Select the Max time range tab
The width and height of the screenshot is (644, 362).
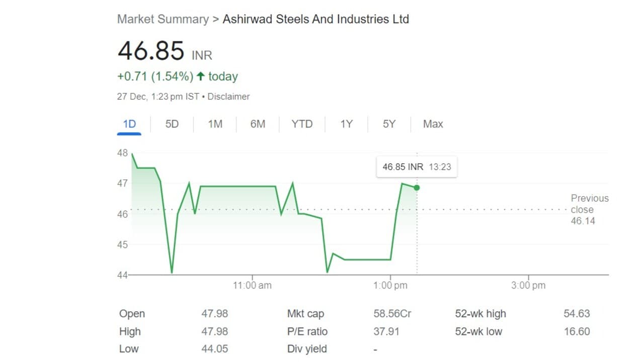(433, 124)
